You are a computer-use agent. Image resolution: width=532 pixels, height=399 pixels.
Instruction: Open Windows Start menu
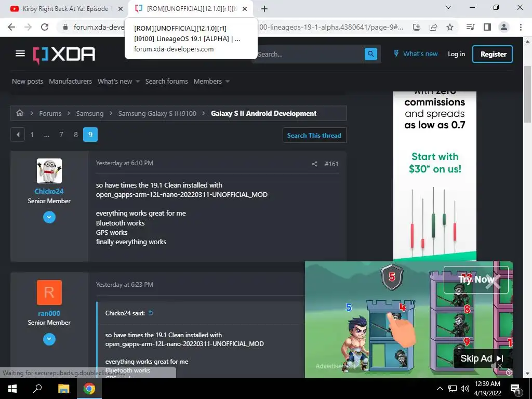tap(12, 389)
